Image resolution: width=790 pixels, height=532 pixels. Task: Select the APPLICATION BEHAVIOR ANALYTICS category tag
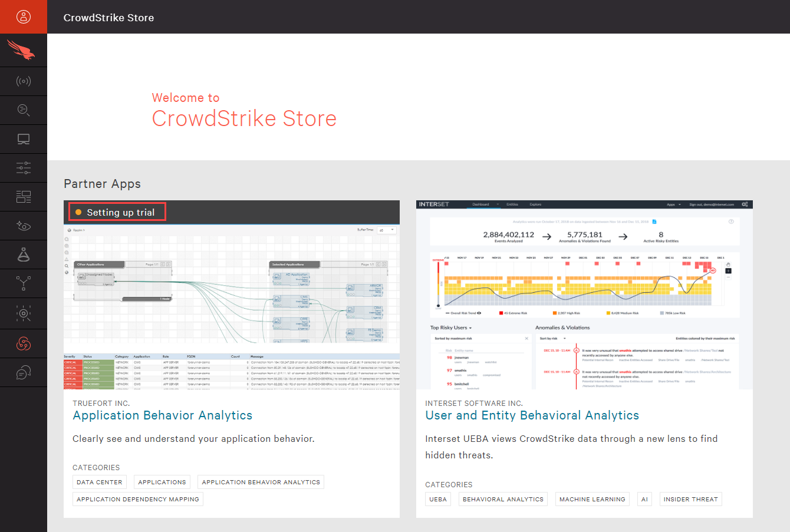pyautogui.click(x=261, y=482)
